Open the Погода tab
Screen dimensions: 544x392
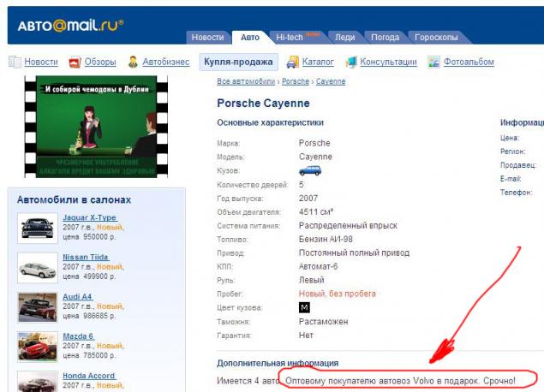tap(385, 37)
